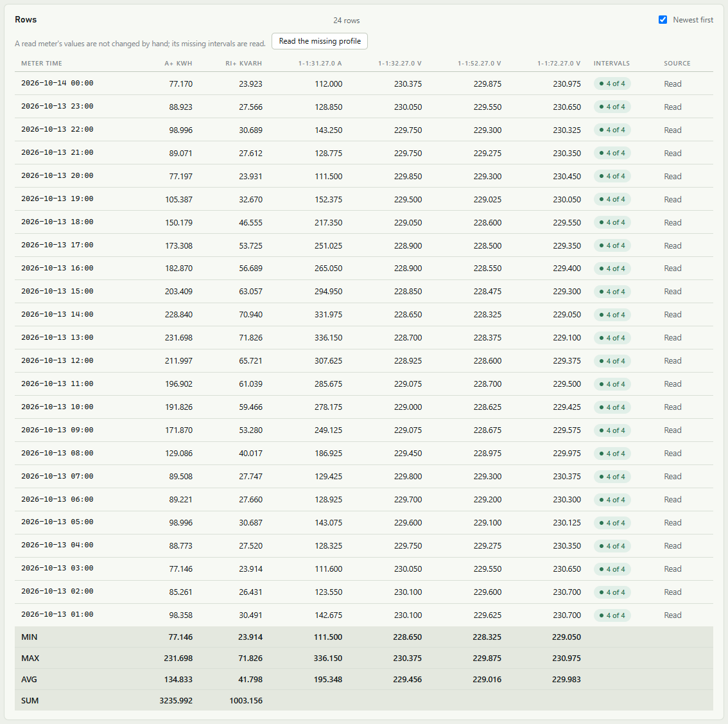Click current value 186.925
Image resolution: width=728 pixels, height=724 pixels.
click(x=328, y=454)
